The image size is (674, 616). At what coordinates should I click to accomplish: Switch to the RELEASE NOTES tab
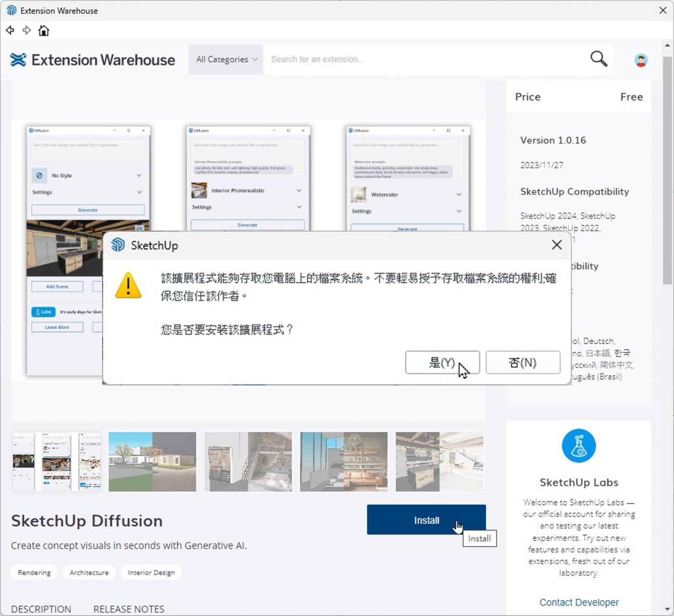coord(128,609)
